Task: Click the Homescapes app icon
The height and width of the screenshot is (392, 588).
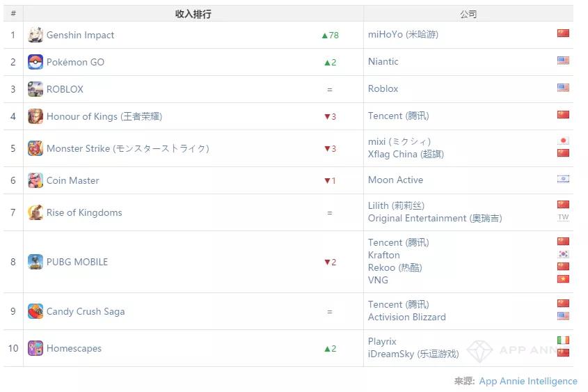Action: coord(35,348)
